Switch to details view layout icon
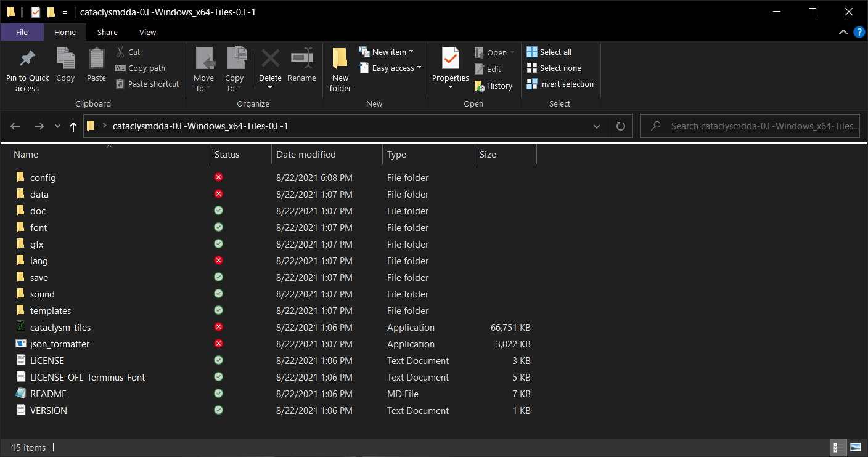The image size is (868, 457). click(x=839, y=447)
